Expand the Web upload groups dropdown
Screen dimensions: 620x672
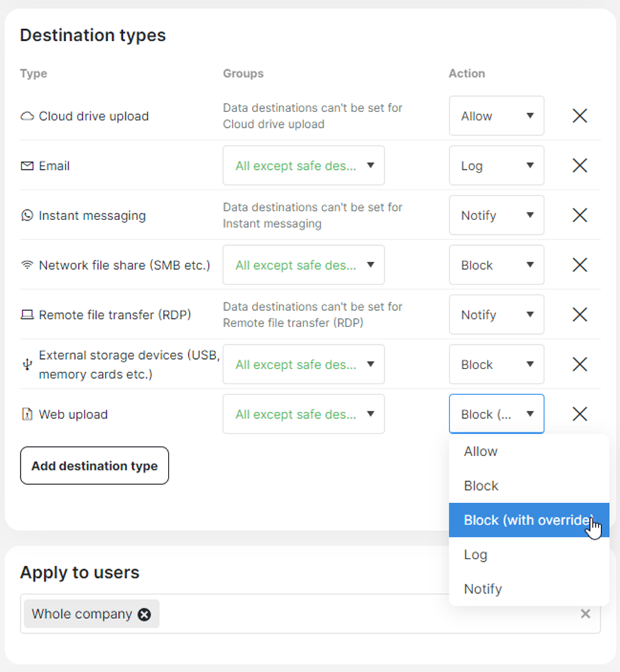[303, 414]
